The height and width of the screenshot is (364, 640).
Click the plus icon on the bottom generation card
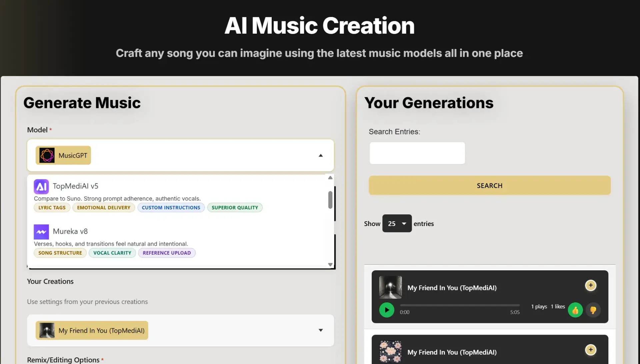click(591, 350)
